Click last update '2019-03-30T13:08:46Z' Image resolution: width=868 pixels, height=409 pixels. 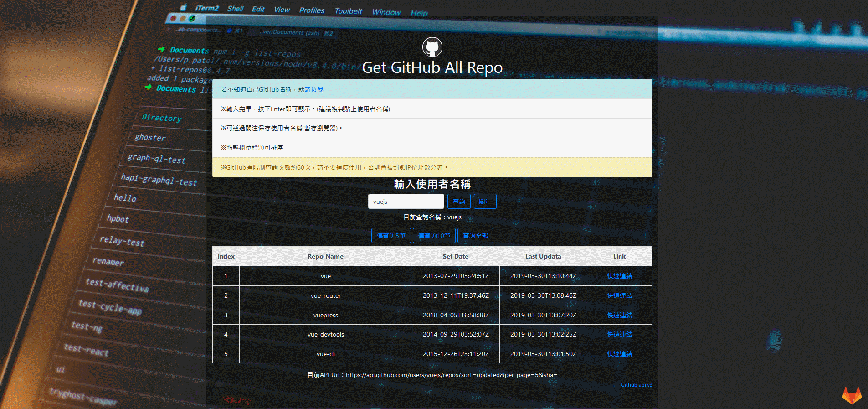pos(543,295)
